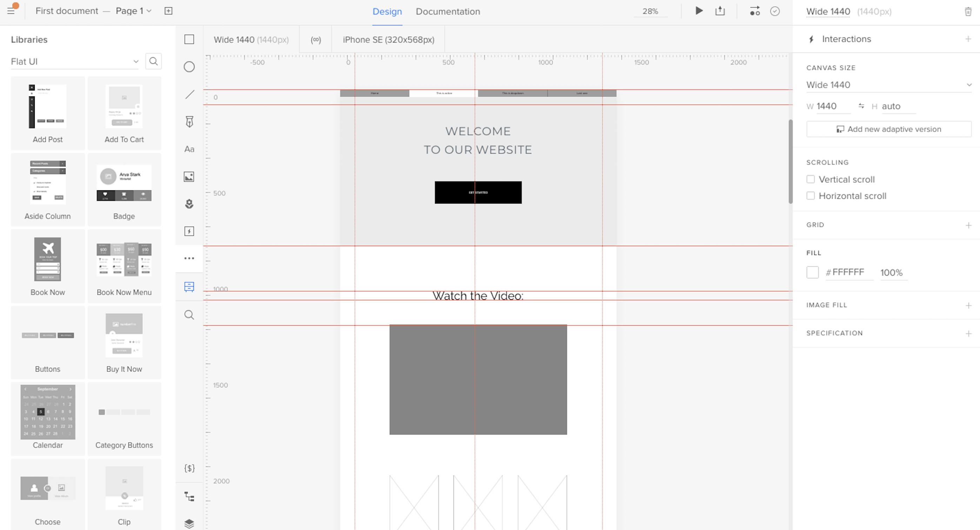Switch to Documentation tab
Screen dimensions: 980x530
point(449,11)
